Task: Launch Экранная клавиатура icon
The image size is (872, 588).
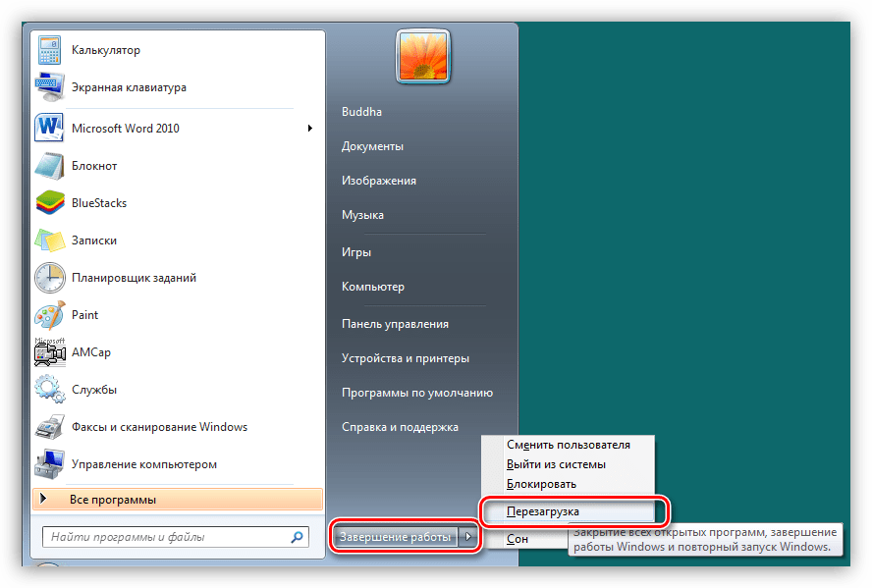Action: tap(49, 87)
